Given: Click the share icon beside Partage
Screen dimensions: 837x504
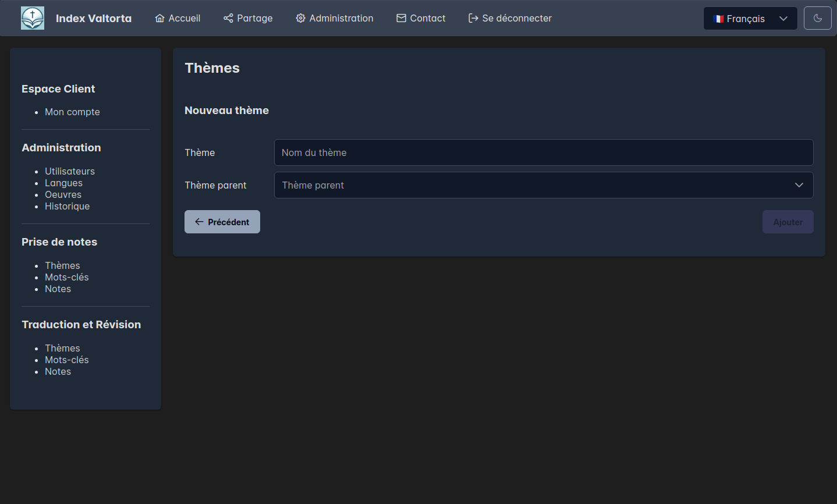Looking at the screenshot, I should click(x=228, y=19).
